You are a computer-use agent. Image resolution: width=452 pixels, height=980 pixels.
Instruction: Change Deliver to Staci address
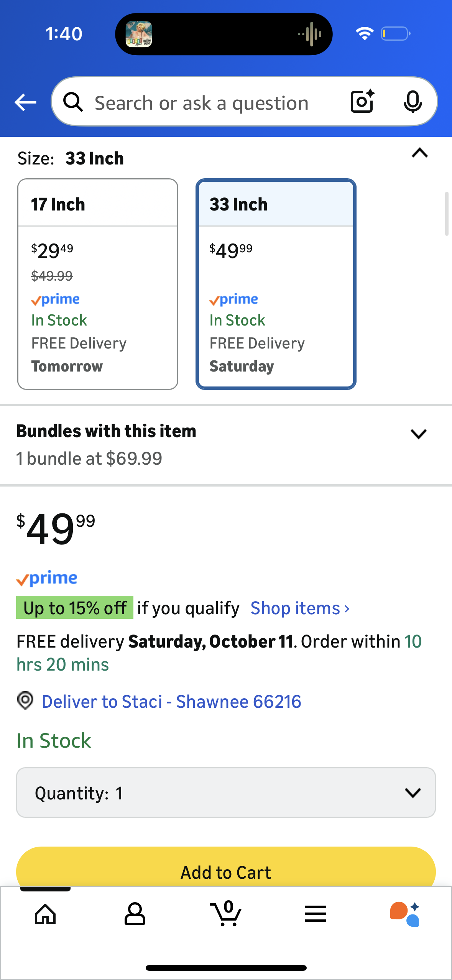171,702
